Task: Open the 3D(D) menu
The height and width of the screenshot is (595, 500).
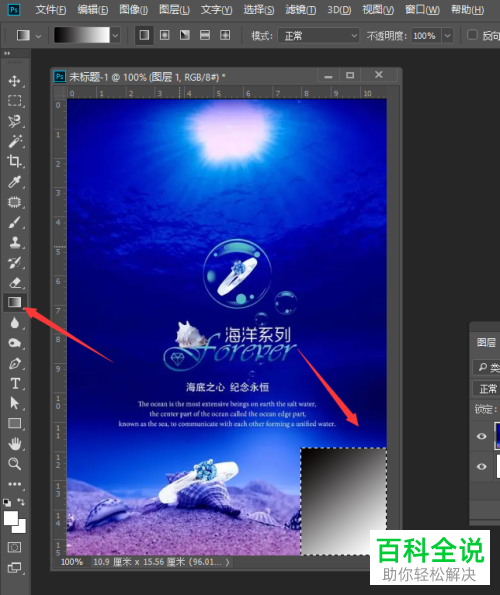Action: 339,9
